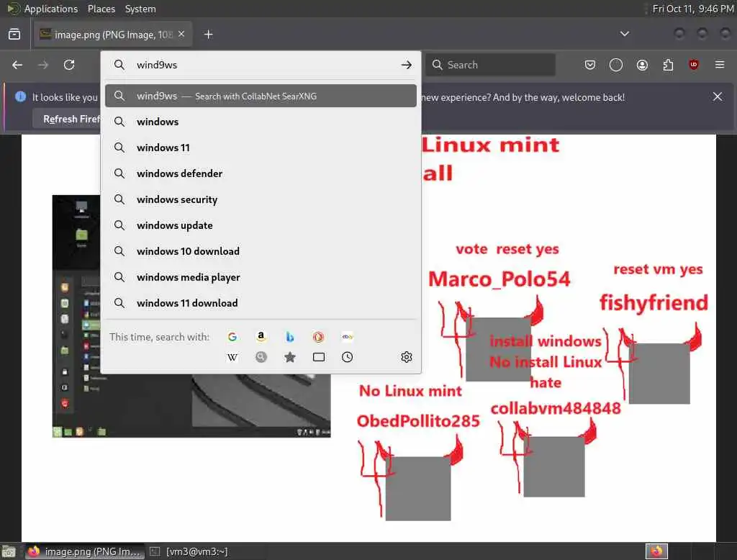Viewport: 737px width, 560px height.
Task: Search this time with Amazon
Action: (x=261, y=337)
